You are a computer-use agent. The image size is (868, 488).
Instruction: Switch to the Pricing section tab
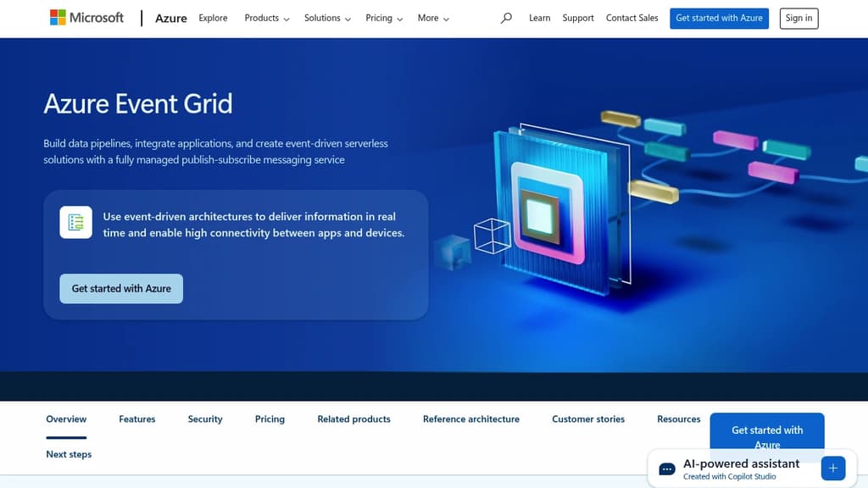point(270,419)
